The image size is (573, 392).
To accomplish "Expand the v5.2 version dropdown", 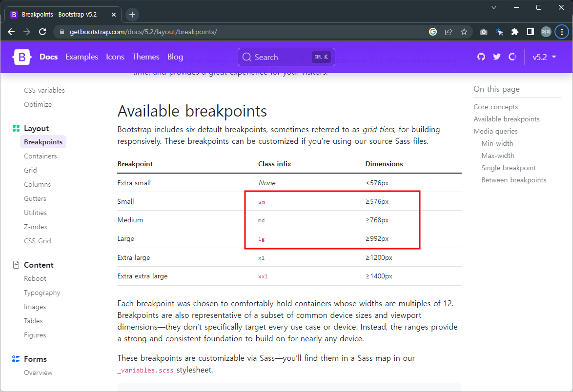I will [x=544, y=57].
